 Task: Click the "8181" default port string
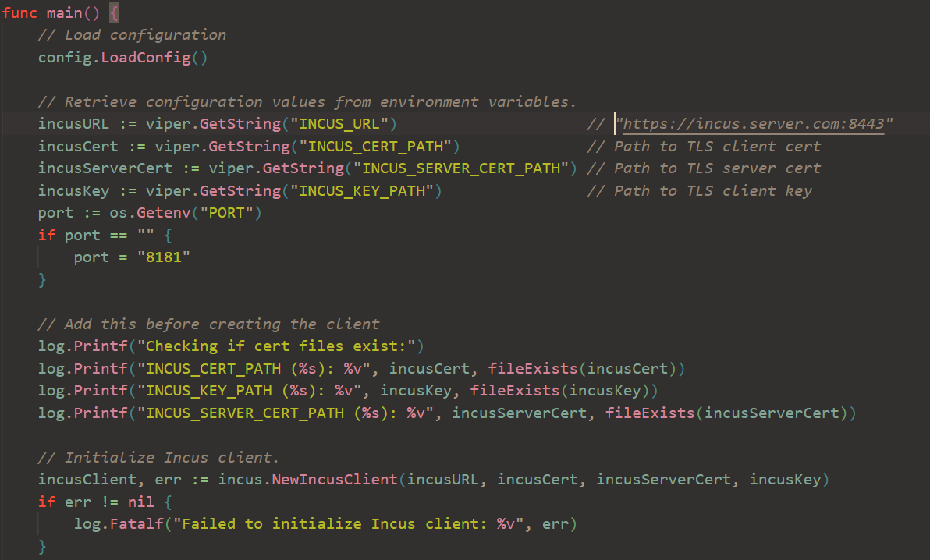[x=164, y=257]
